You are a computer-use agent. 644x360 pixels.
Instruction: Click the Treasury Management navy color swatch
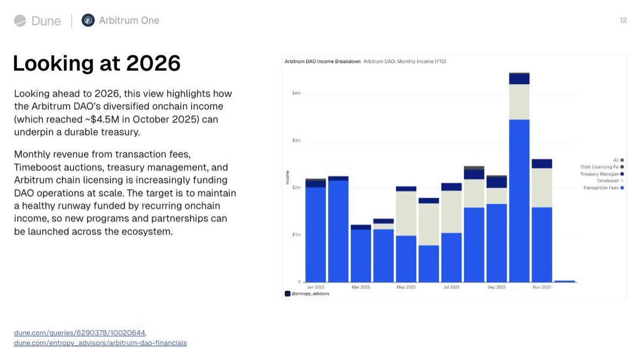[x=622, y=174]
